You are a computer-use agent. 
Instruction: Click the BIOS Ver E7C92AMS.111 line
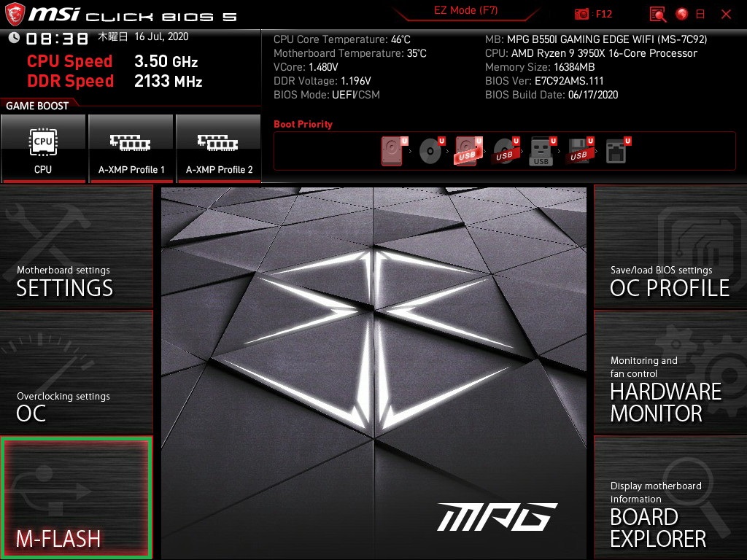pyautogui.click(x=544, y=81)
